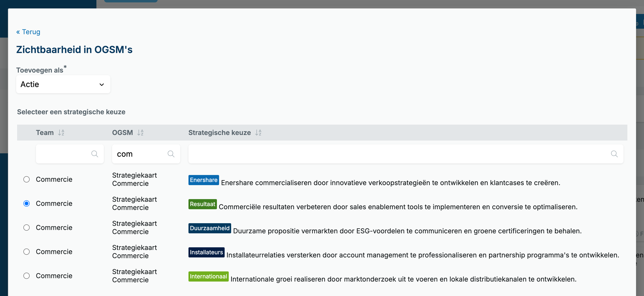Click the green Resultaat tag
The width and height of the screenshot is (644, 296).
(202, 204)
